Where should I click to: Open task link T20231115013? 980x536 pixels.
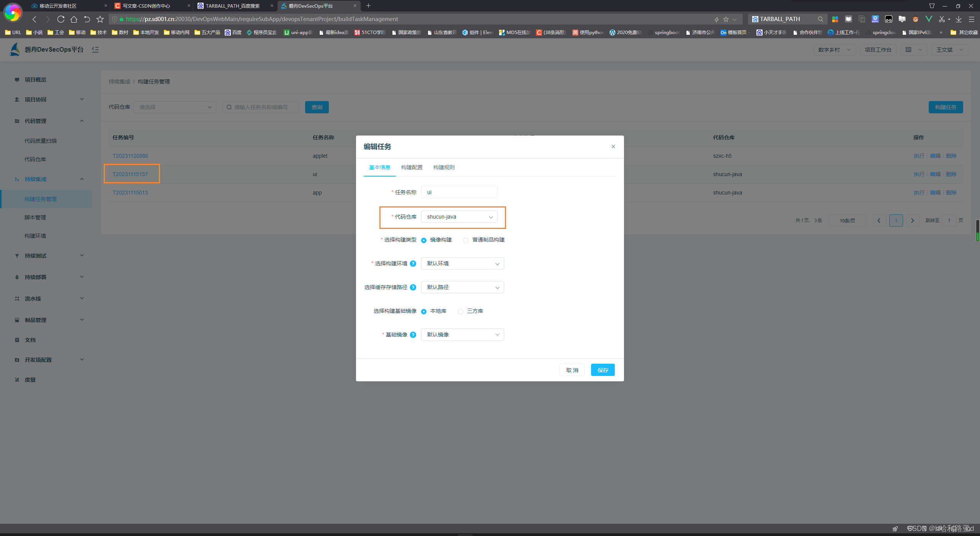(130, 193)
